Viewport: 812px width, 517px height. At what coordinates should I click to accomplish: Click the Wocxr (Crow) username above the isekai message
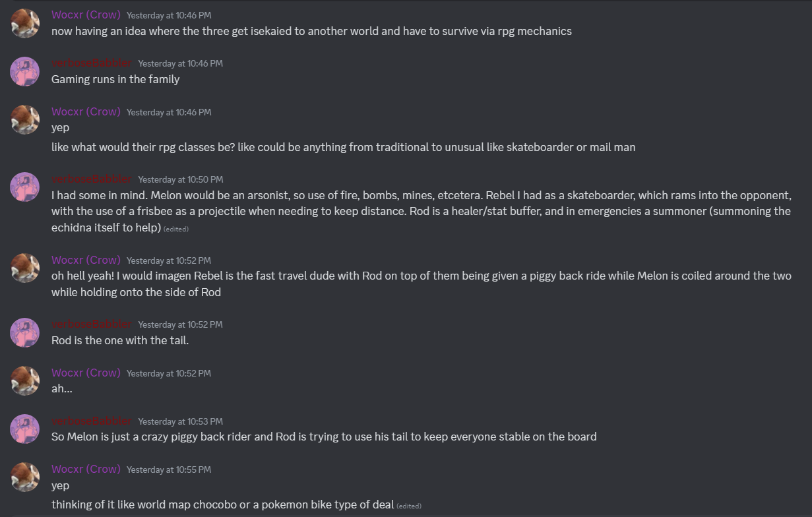86,15
